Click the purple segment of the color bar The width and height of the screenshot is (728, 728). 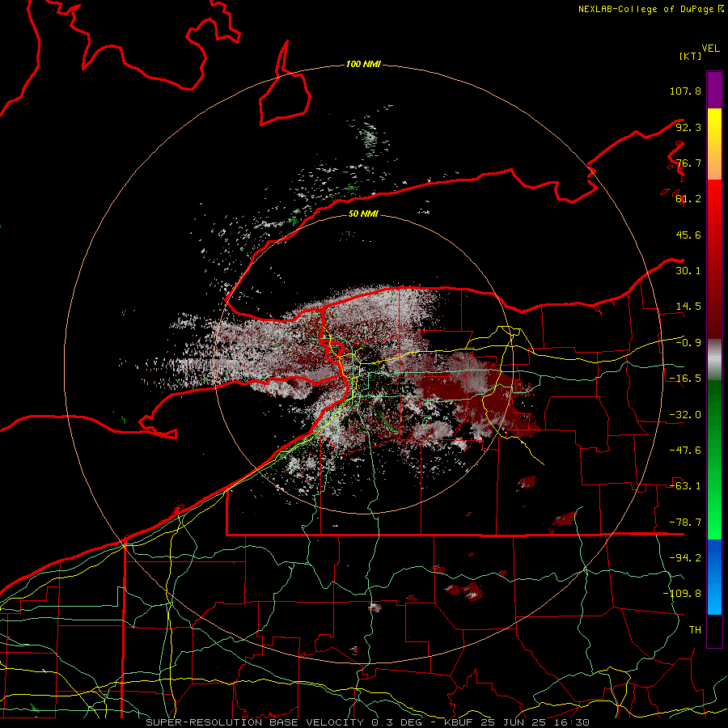pos(714,90)
